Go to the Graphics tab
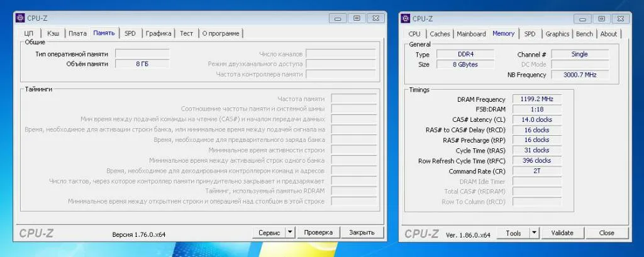Image resolution: width=644 pixels, height=257 pixels. coord(557,34)
